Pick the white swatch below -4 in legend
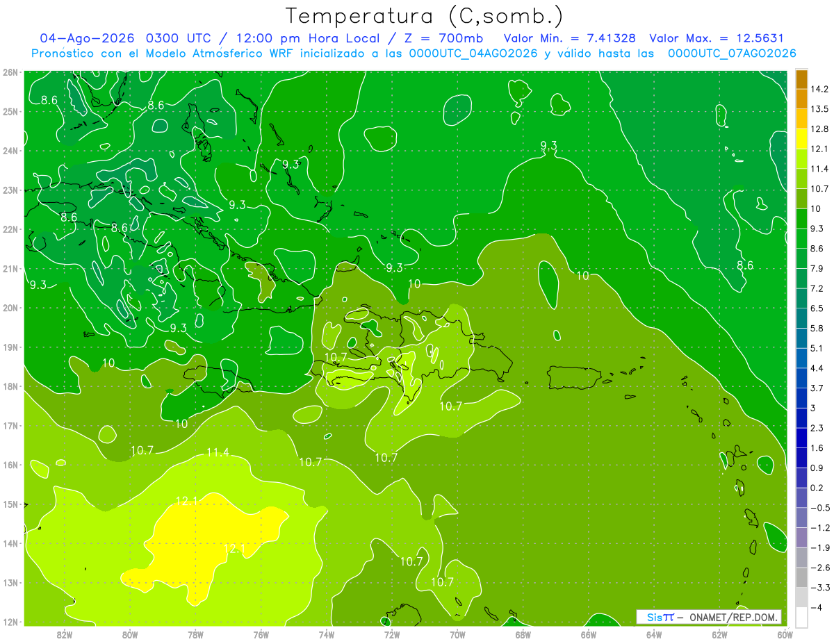 [801, 617]
